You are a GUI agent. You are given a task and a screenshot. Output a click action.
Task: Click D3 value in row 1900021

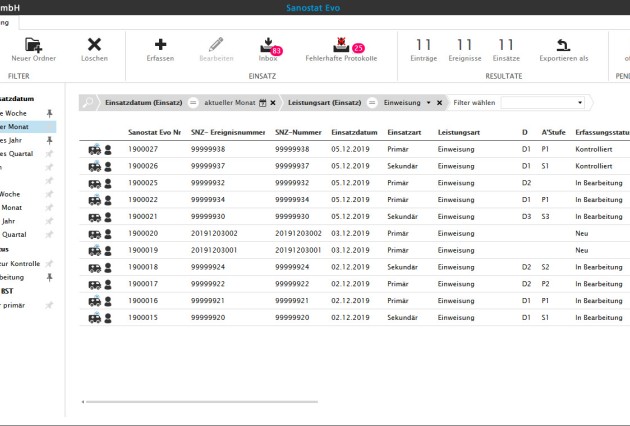click(526, 217)
